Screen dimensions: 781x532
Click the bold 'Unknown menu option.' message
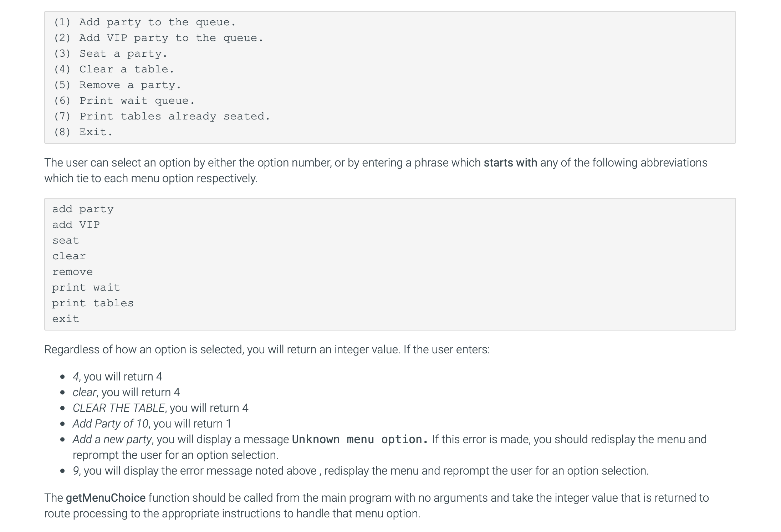pyautogui.click(x=360, y=439)
